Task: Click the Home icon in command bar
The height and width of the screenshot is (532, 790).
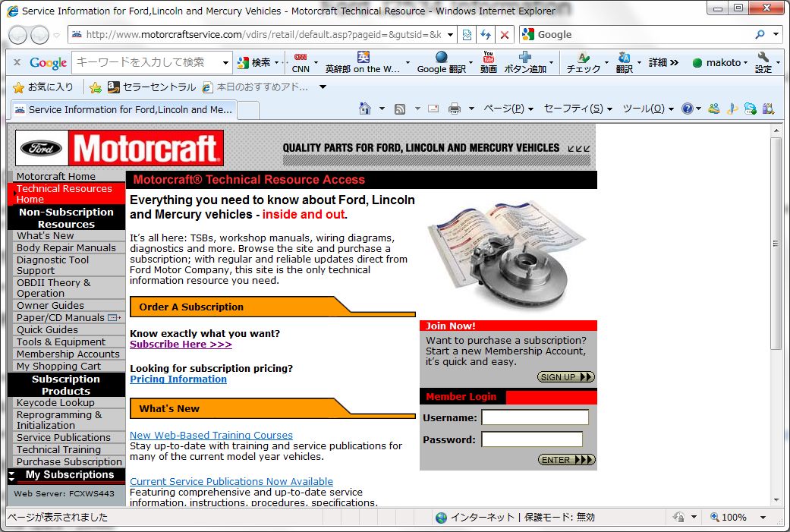Action: coord(365,109)
